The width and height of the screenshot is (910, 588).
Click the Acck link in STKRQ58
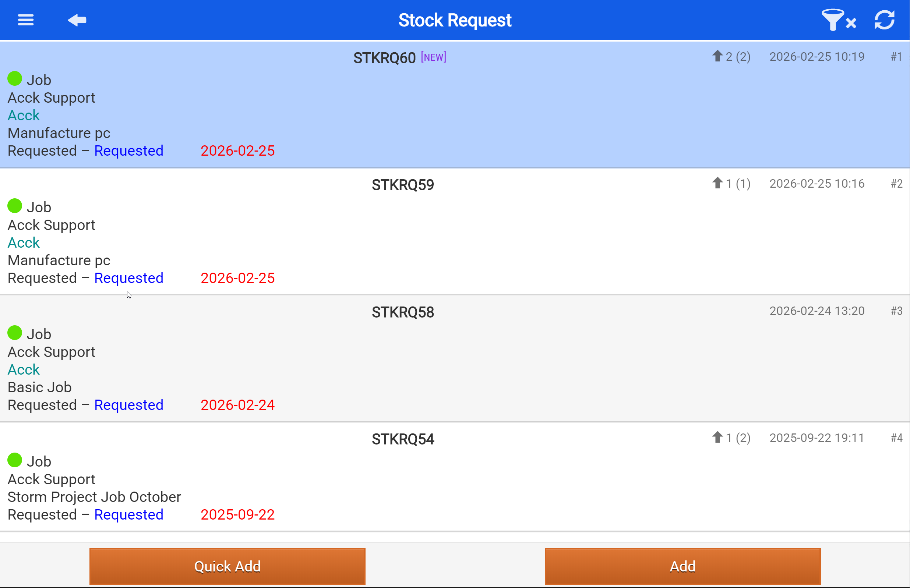(x=24, y=369)
